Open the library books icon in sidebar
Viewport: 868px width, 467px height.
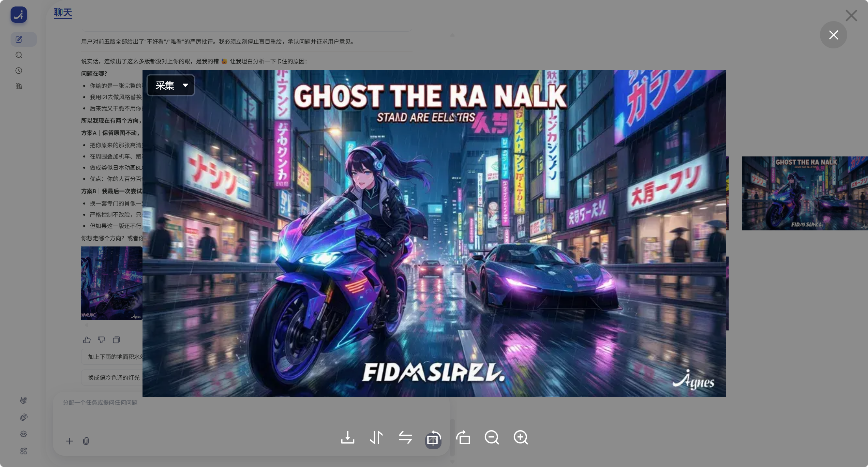(19, 86)
